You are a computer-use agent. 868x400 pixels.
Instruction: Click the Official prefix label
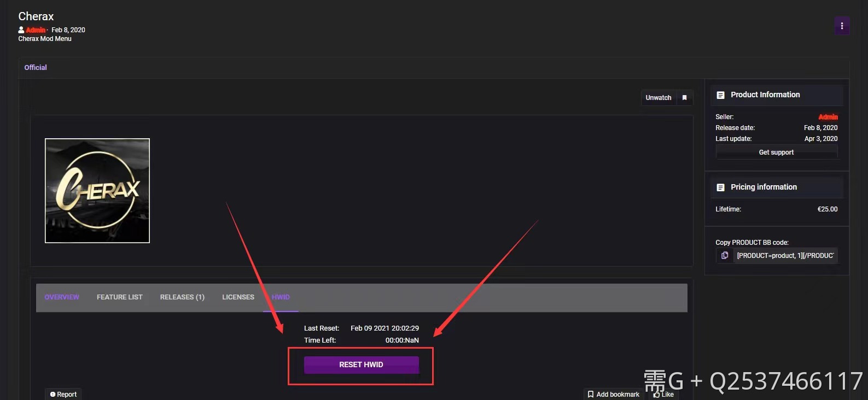point(36,68)
